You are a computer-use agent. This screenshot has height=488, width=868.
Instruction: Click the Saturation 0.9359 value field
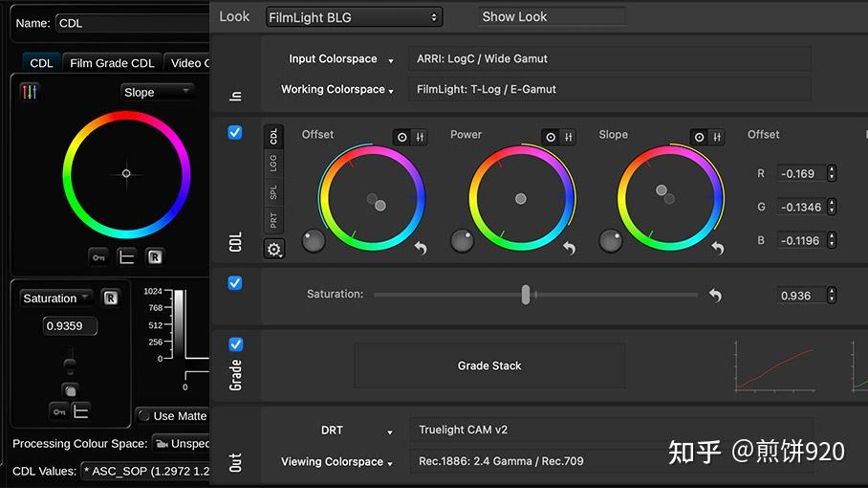(x=70, y=325)
